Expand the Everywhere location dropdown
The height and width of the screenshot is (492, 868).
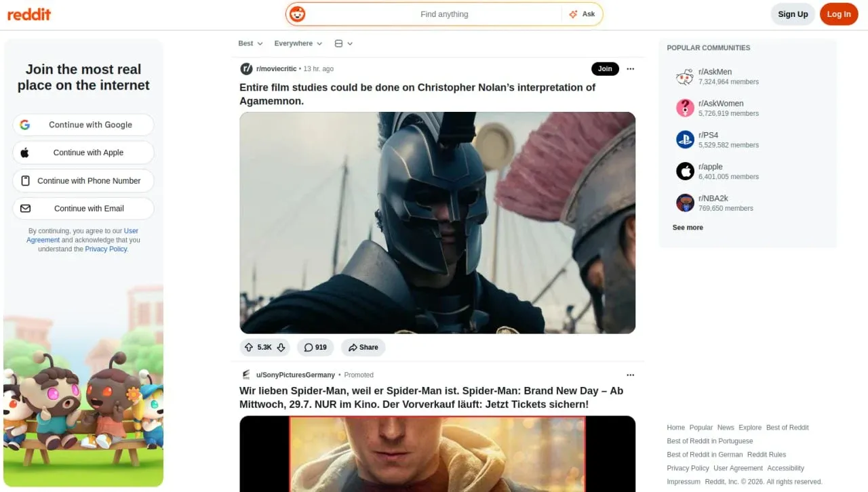(298, 43)
